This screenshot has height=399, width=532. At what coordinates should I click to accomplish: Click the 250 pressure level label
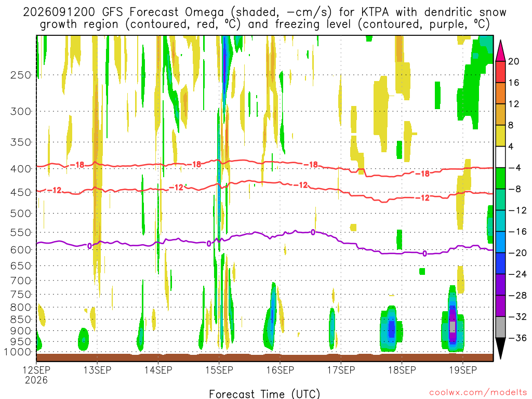(x=21, y=75)
